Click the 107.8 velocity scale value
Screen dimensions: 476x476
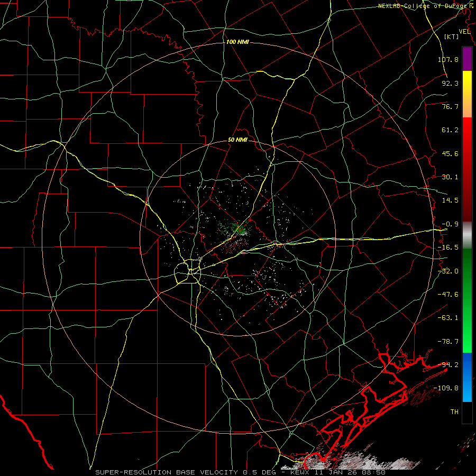click(x=448, y=59)
